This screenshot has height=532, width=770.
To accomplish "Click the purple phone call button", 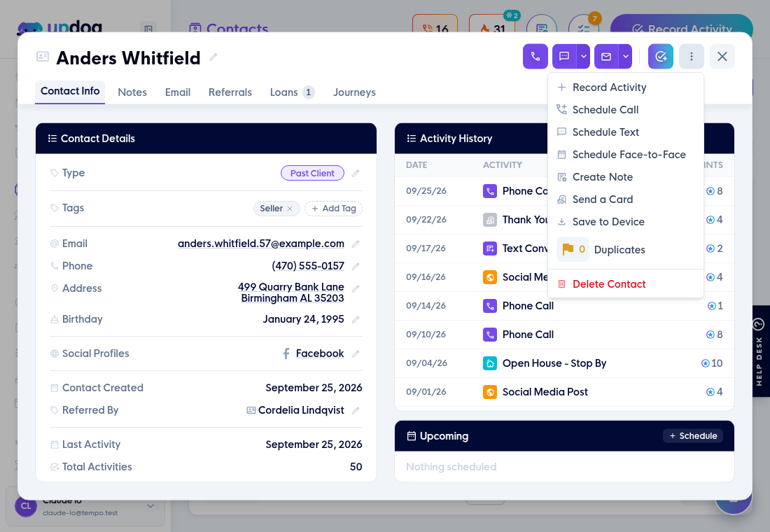I will click(x=535, y=57).
